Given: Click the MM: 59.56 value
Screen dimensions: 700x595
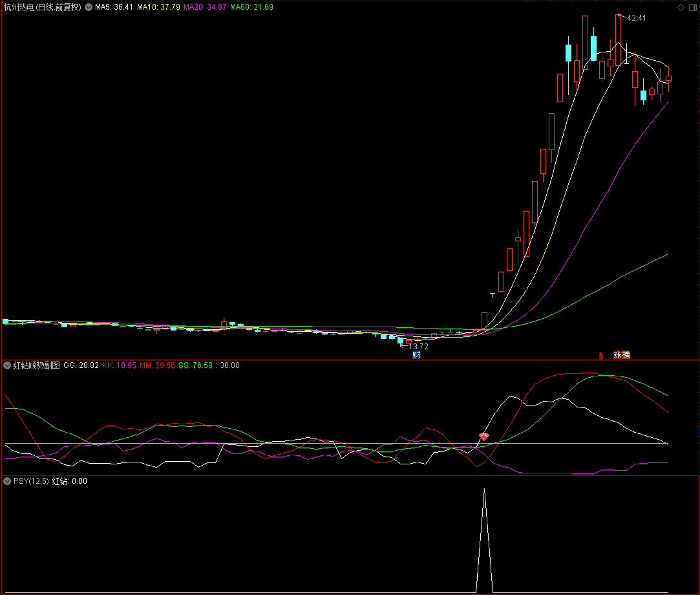Looking at the screenshot, I should 157,365.
